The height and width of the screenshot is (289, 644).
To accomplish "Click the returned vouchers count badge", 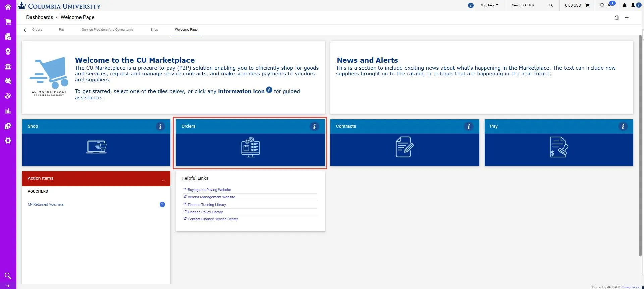I will pos(162,204).
